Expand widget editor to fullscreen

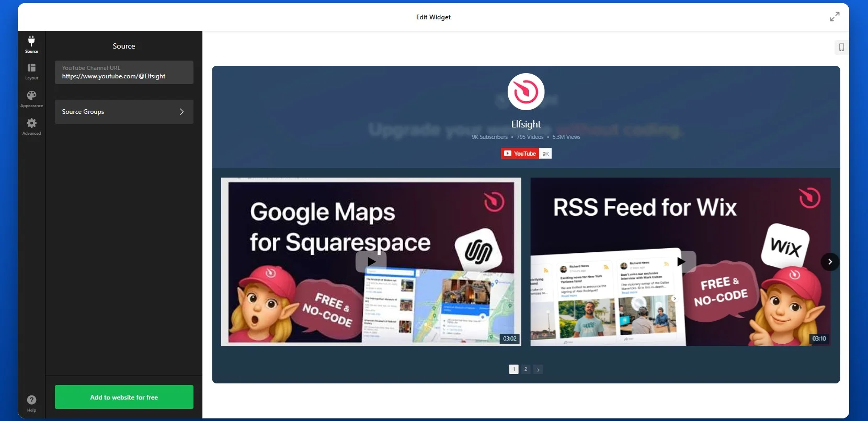tap(835, 17)
